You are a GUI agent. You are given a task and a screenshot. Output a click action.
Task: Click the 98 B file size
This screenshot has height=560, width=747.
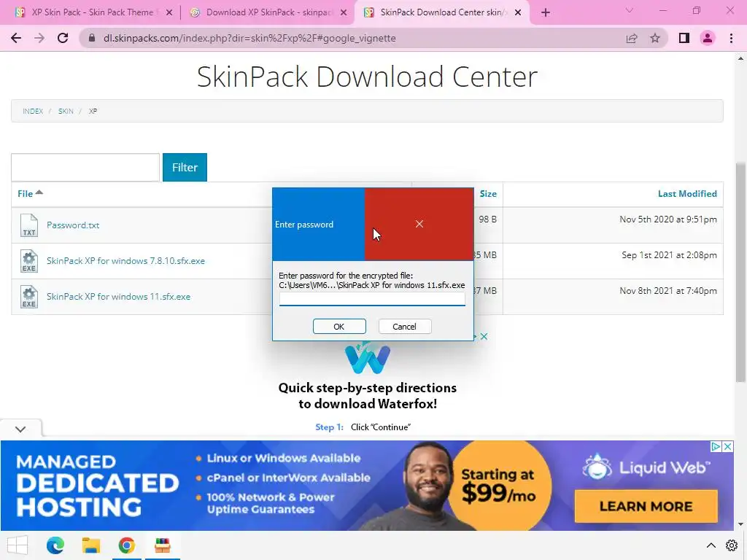[x=487, y=219]
